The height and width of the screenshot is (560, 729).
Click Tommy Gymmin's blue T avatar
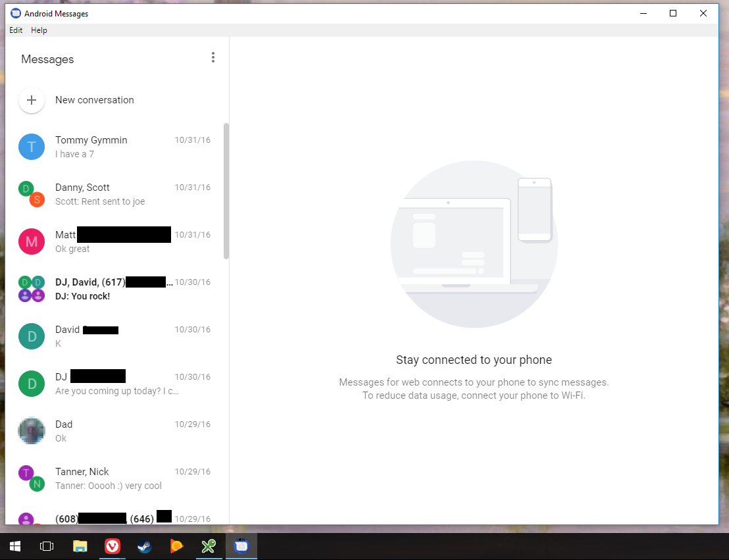pos(32,147)
